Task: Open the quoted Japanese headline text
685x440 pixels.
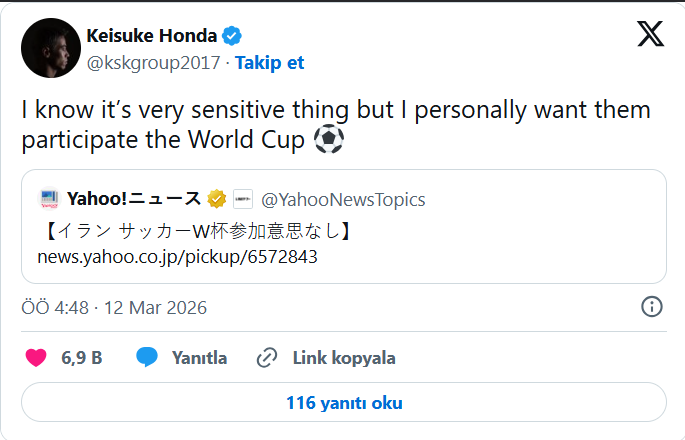Action: pos(197,232)
